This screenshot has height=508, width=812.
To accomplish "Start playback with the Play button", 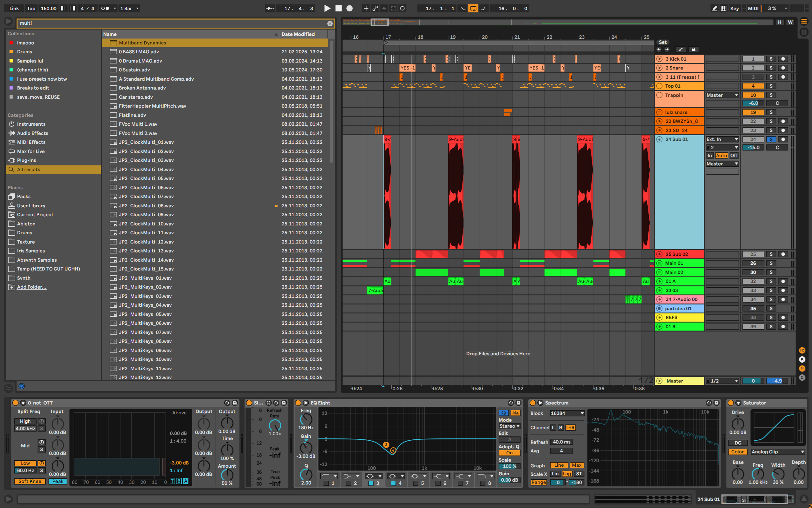I will click(x=327, y=8).
